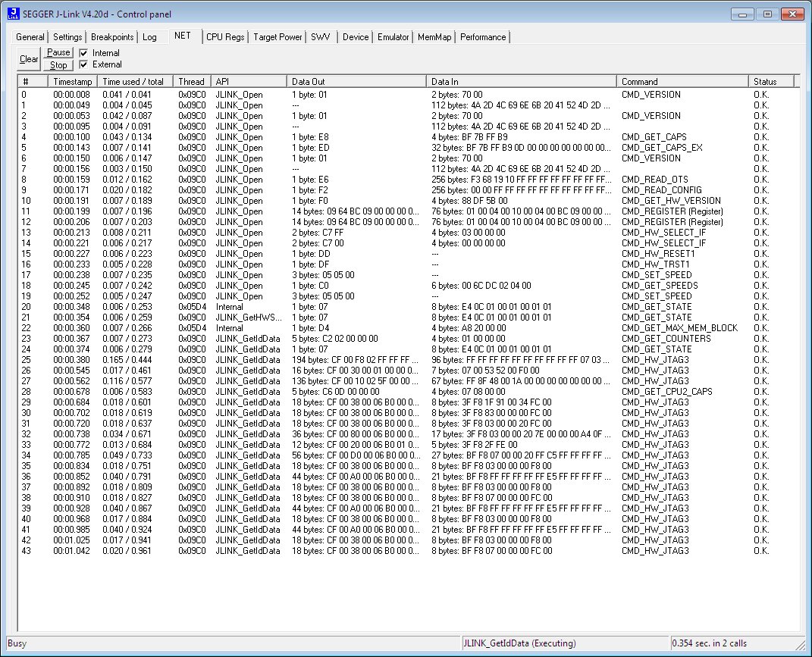The height and width of the screenshot is (657, 812).
Task: Click data out '1 byte: E8'
Action: coord(310,137)
